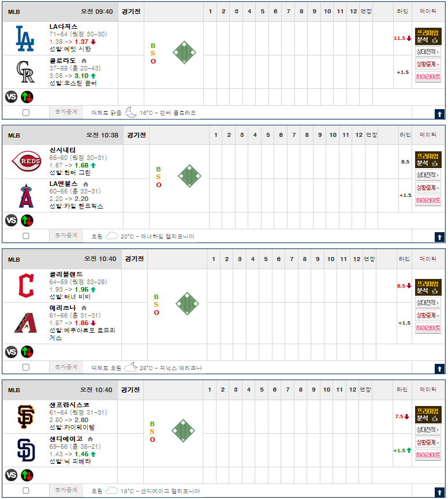Expand 상대전적 for Cincinnati–Angels game

tap(428, 175)
